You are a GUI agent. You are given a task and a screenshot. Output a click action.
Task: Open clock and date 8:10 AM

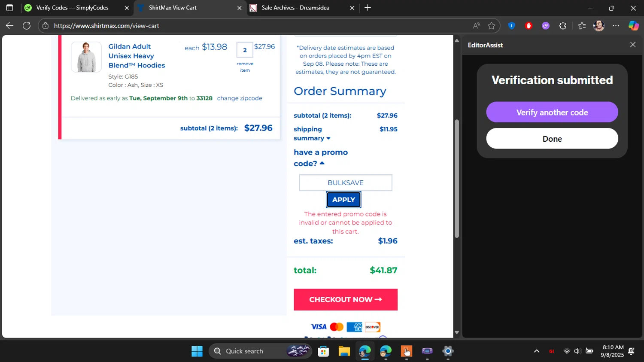tap(613, 351)
